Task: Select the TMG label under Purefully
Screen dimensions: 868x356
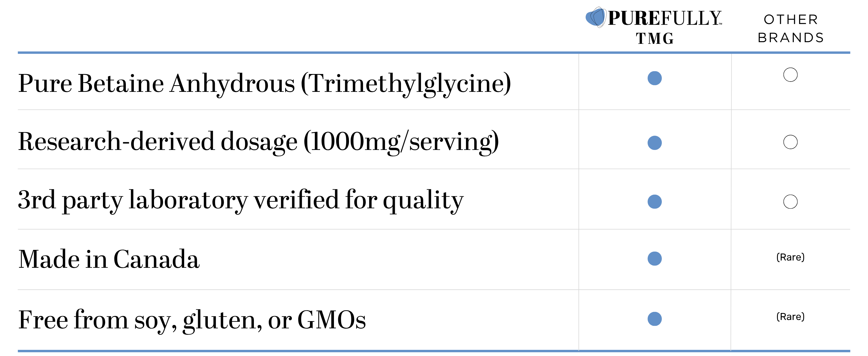Action: pos(655,39)
